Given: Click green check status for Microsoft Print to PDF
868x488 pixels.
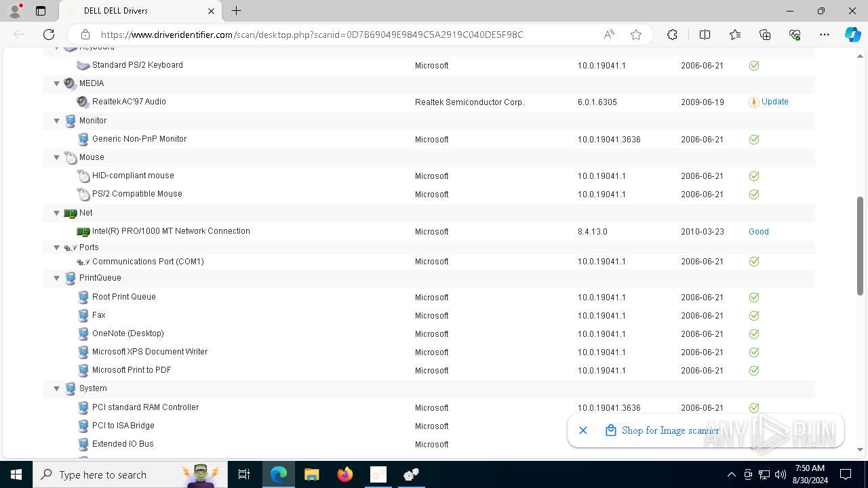Looking at the screenshot, I should 754,370.
